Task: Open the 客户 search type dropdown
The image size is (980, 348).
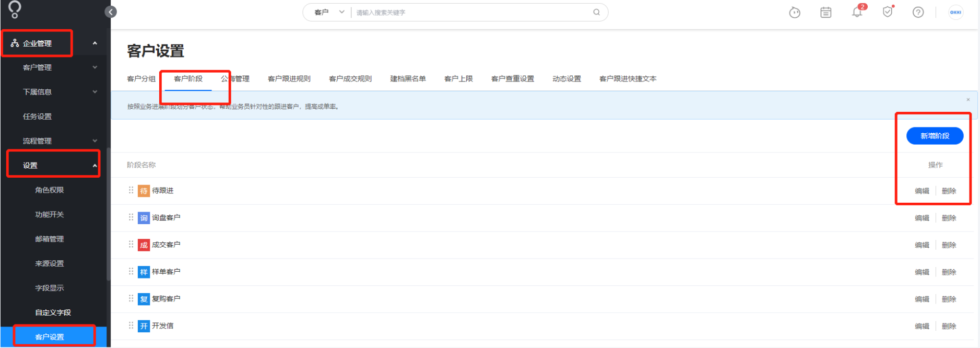Action: tap(329, 12)
